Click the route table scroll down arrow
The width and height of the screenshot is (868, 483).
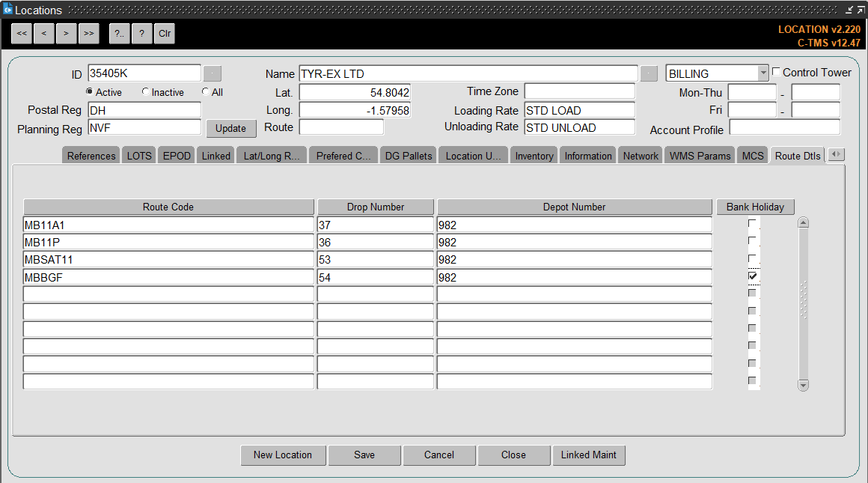(x=803, y=385)
